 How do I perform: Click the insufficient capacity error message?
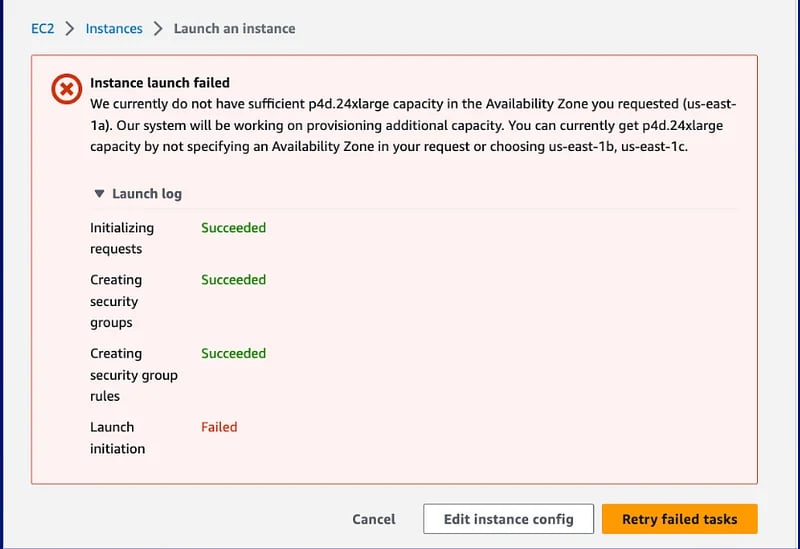coord(413,125)
